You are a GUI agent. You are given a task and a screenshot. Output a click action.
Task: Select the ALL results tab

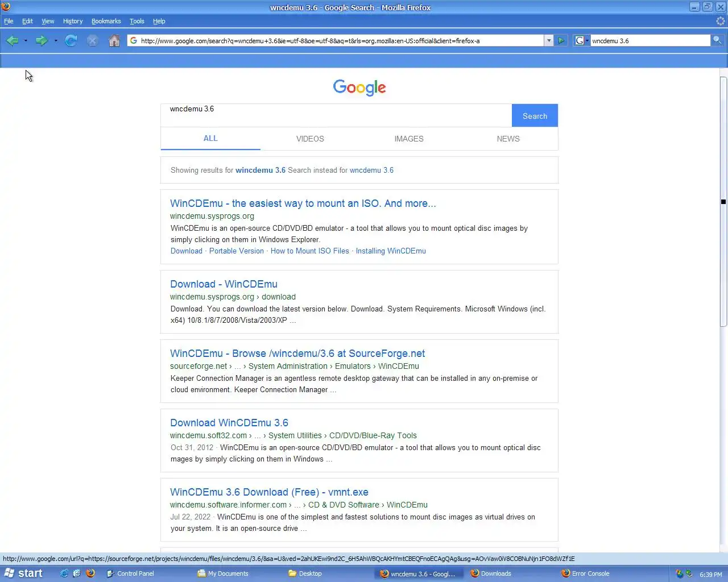click(x=210, y=138)
